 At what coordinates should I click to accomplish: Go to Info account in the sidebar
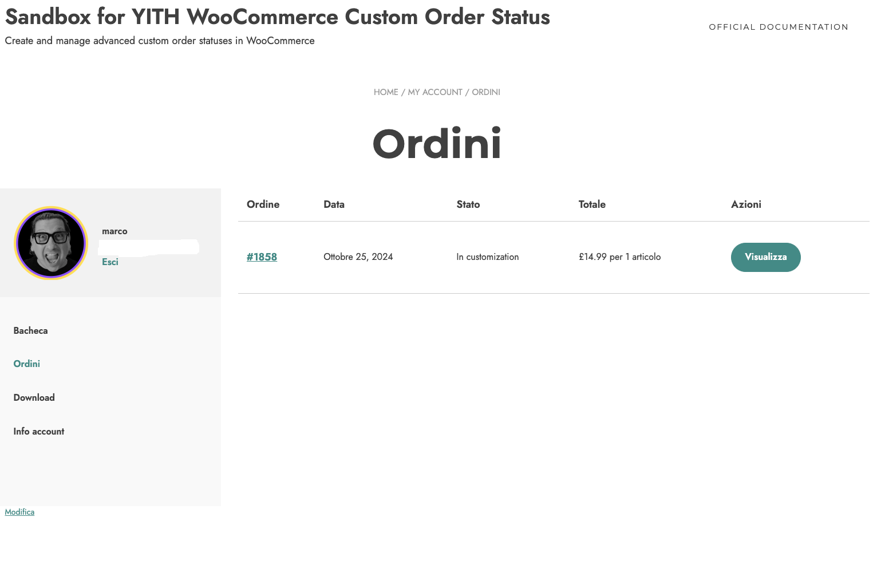(x=39, y=431)
